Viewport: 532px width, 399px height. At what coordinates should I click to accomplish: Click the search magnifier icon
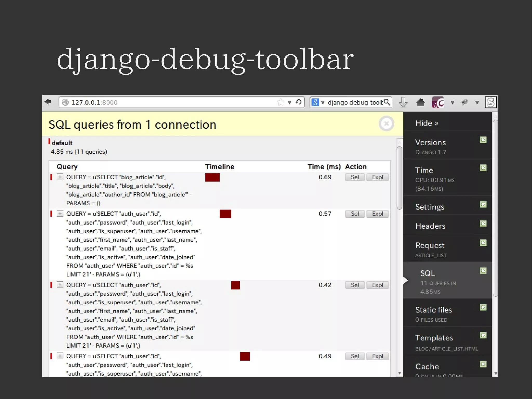(387, 102)
